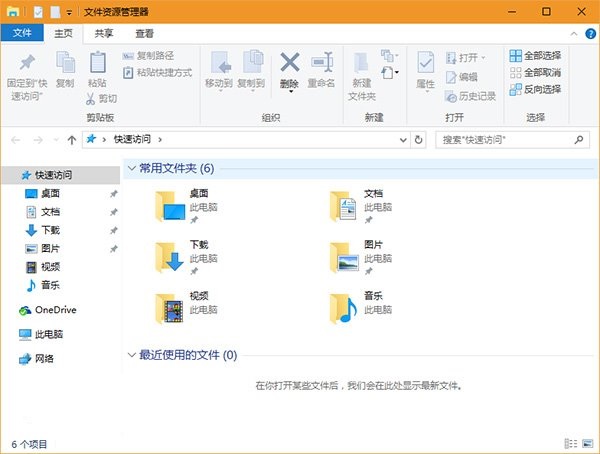Click the 粘贴 clipboard icon

(x=98, y=62)
